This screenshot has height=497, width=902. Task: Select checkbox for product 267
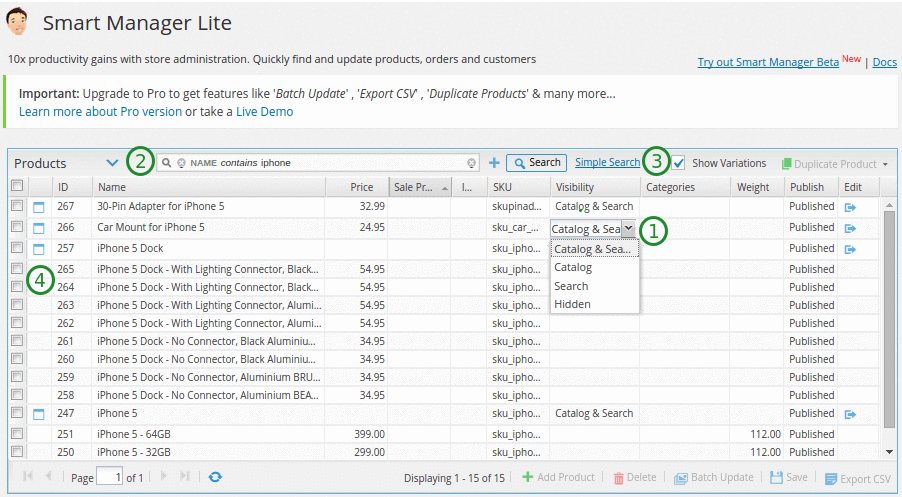(x=17, y=205)
